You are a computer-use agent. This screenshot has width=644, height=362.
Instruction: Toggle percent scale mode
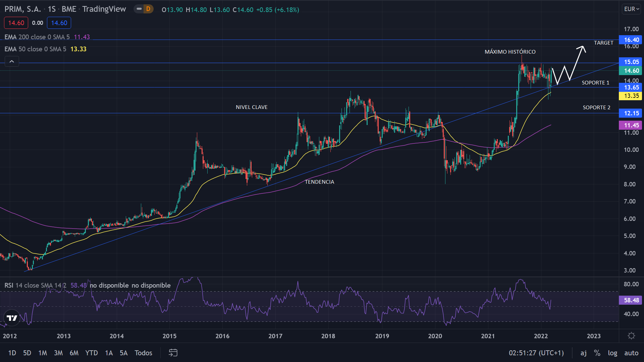[597, 353]
